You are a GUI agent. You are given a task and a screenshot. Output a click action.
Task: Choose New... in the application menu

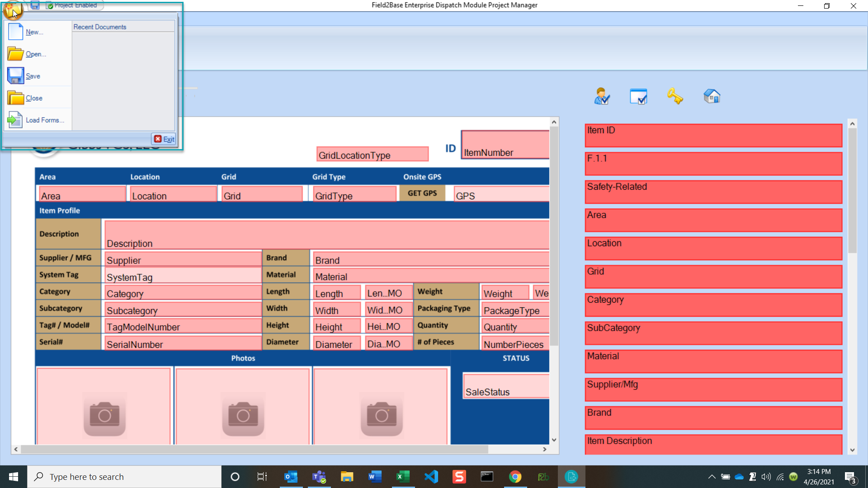34,32
